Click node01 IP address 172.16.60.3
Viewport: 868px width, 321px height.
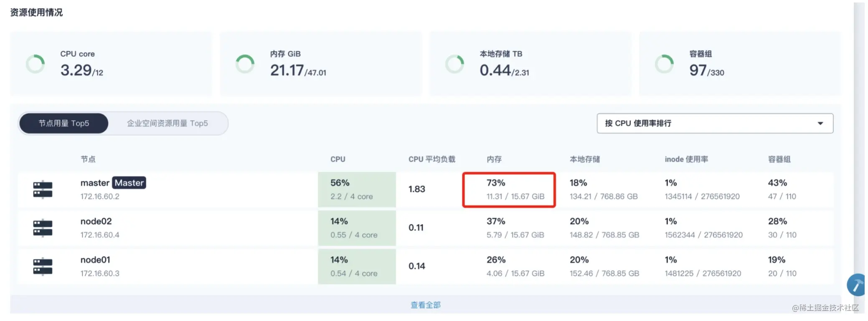[x=100, y=273]
